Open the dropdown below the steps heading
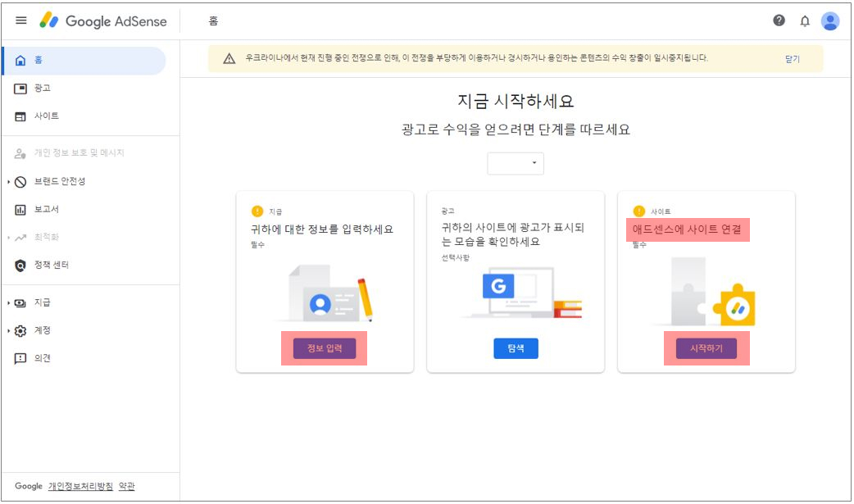Screen dimensions: 854x504 pos(516,163)
